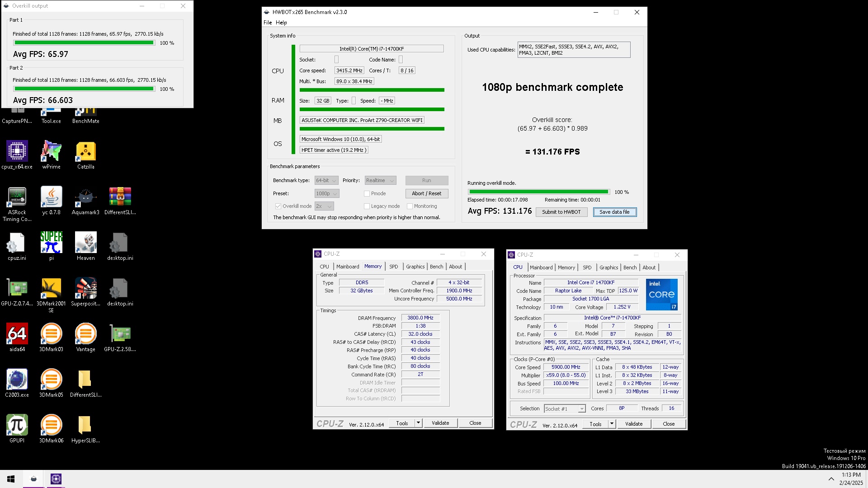Open ASRock Timing Configurator icon
The image size is (868, 488).
(17, 204)
